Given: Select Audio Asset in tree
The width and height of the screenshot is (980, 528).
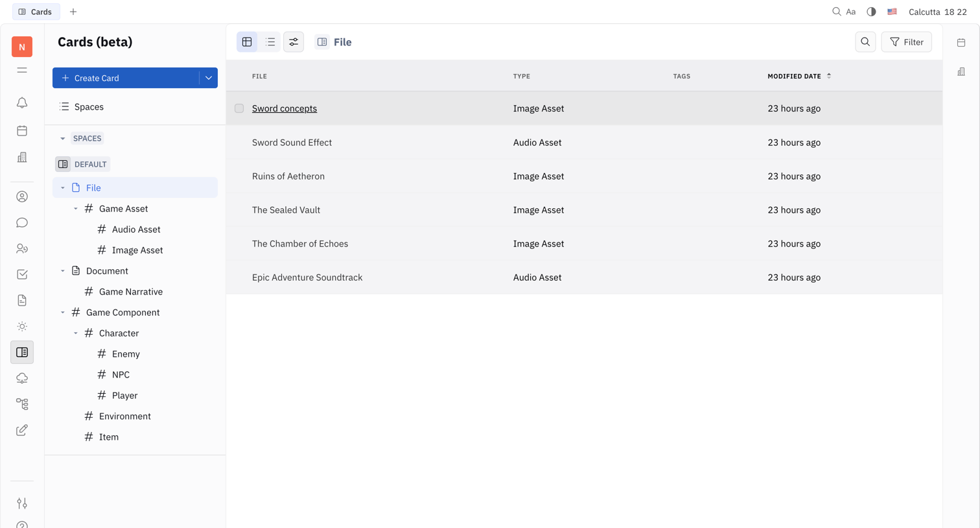Looking at the screenshot, I should click(135, 229).
